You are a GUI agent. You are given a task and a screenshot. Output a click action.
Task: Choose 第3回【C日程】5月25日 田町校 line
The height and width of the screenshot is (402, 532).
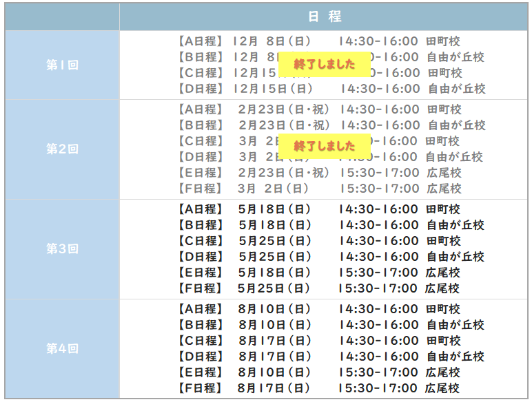click(x=319, y=241)
